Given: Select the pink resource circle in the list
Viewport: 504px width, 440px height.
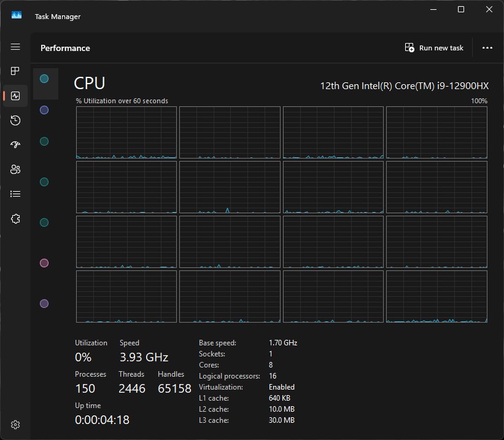Looking at the screenshot, I should point(44,263).
